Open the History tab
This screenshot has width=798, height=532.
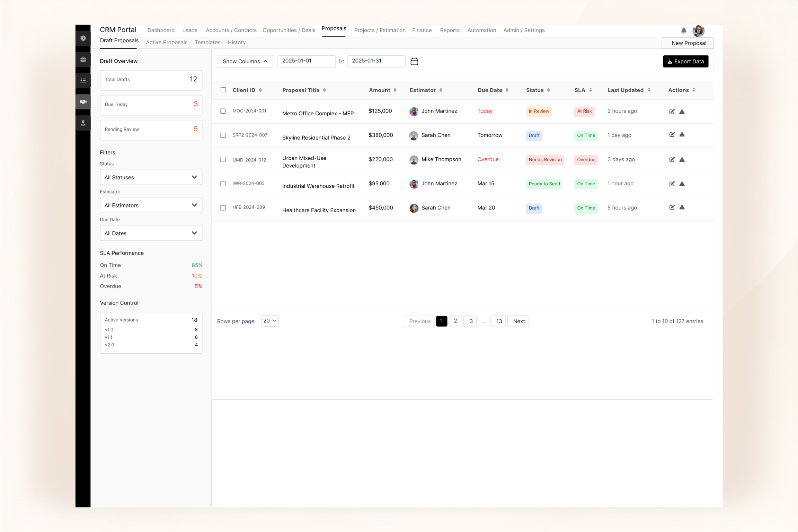click(237, 42)
